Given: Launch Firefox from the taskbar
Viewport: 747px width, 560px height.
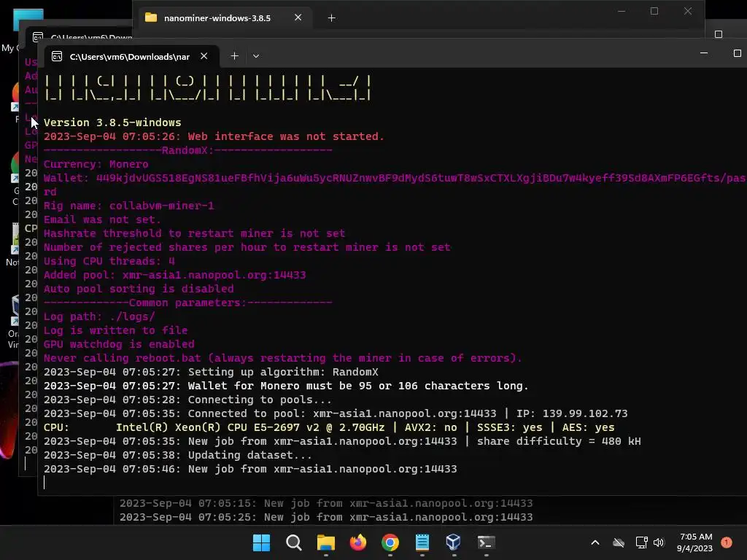Looking at the screenshot, I should [x=357, y=542].
